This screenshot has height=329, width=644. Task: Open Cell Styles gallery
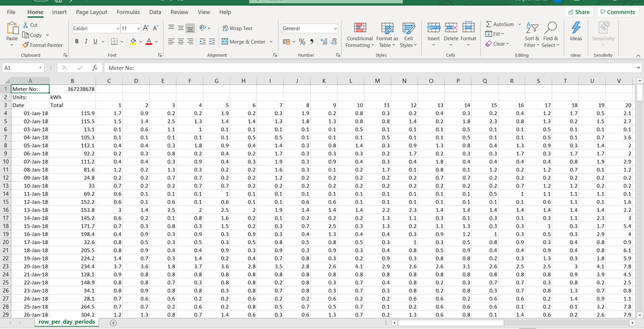(x=409, y=36)
